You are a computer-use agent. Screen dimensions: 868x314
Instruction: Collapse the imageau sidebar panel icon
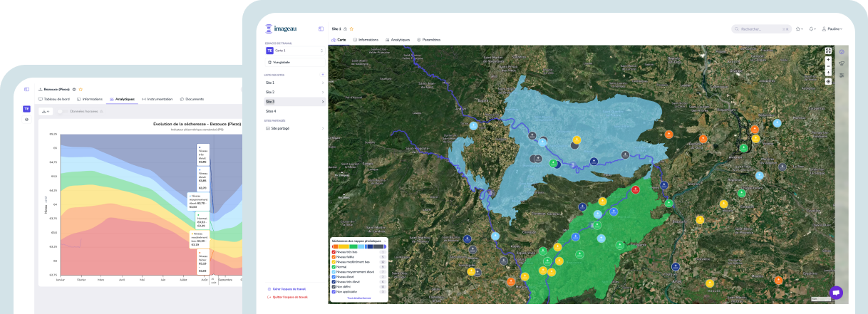click(x=321, y=28)
